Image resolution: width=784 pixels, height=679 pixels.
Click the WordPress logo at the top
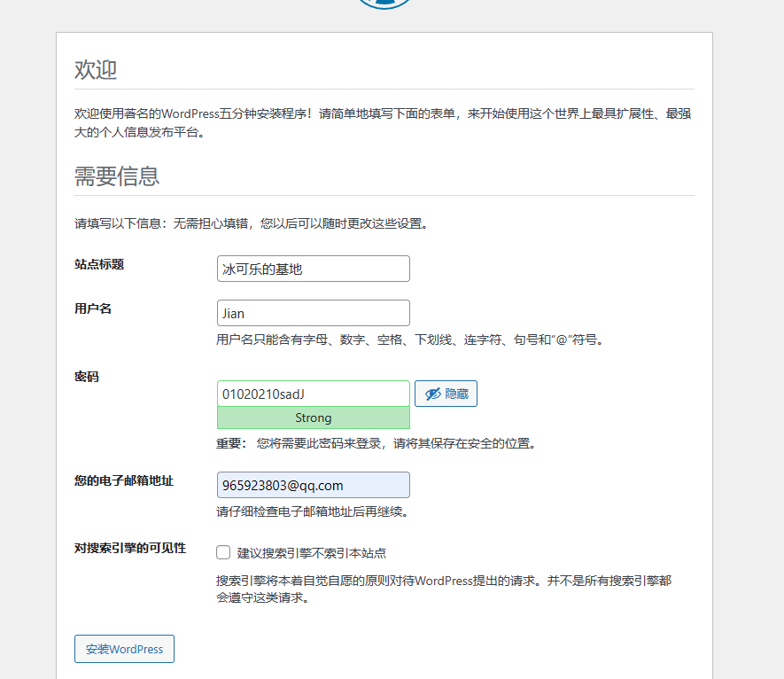point(384,4)
